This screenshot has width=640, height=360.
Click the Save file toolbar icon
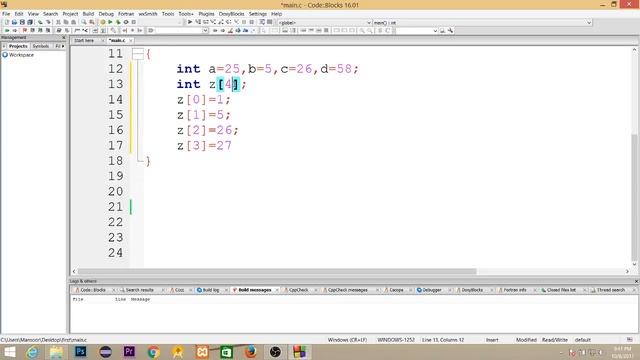[x=22, y=22]
